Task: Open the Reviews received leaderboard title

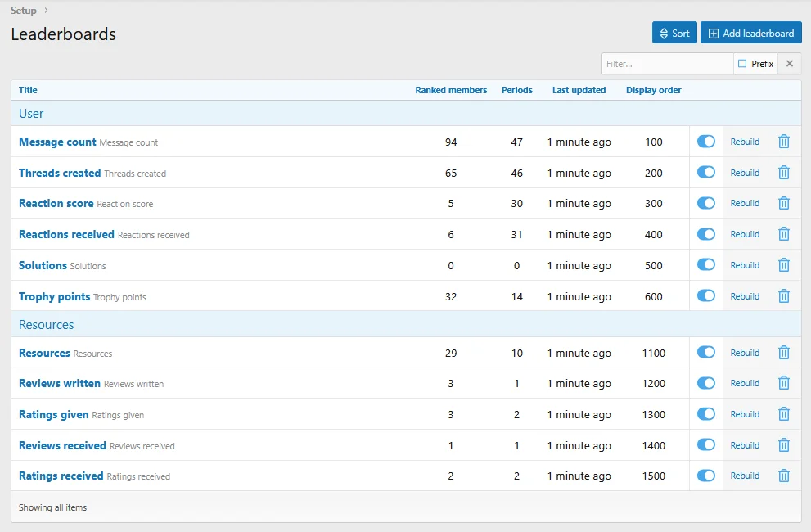Action: [62, 445]
